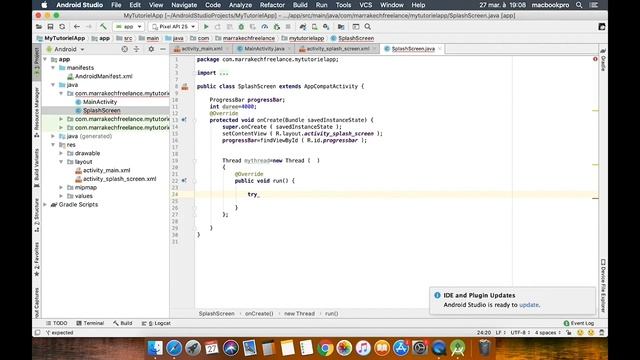This screenshot has height=360, width=640.
Task: Open the Refactor menu
Action: pyautogui.click(x=272, y=5)
